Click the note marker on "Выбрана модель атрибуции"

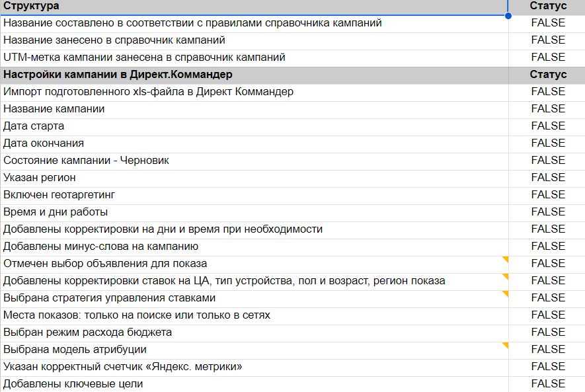(506, 345)
